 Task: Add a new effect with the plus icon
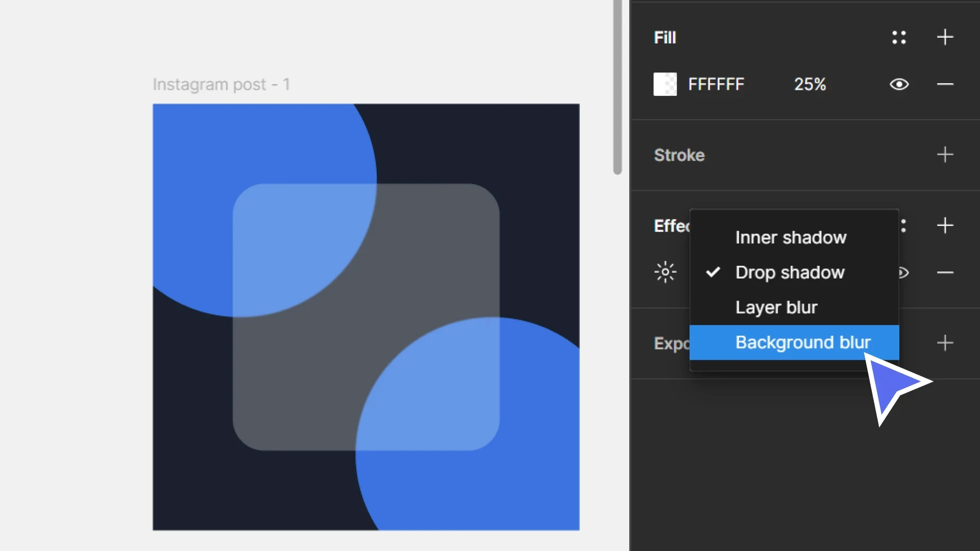tap(945, 226)
